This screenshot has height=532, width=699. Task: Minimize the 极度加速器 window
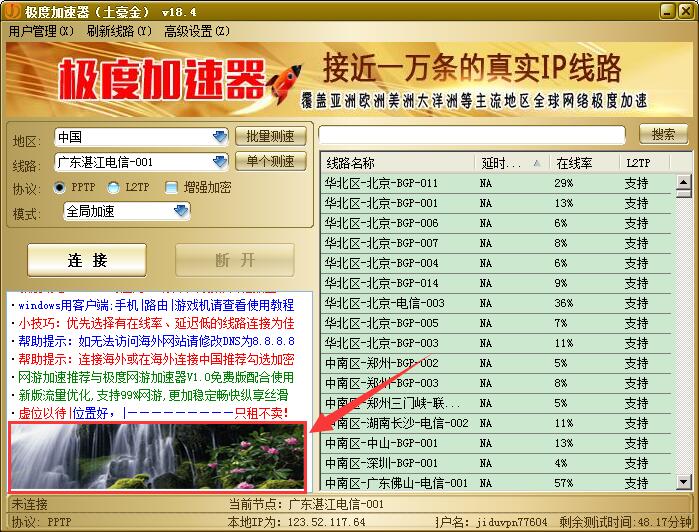(x=667, y=11)
